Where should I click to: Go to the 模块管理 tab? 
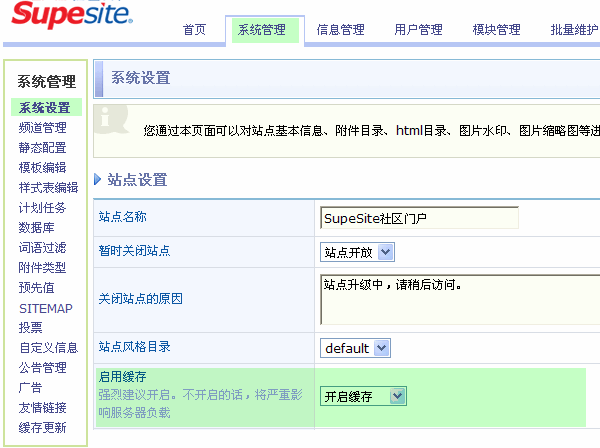[x=496, y=30]
